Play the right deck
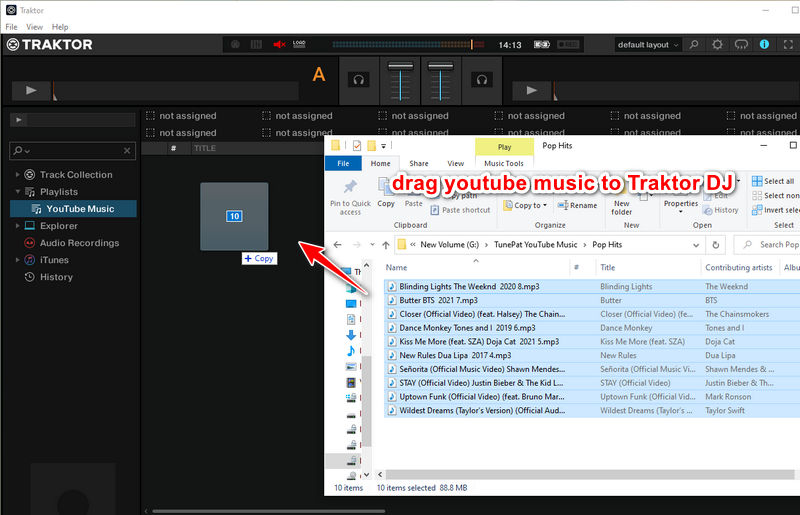 [532, 90]
